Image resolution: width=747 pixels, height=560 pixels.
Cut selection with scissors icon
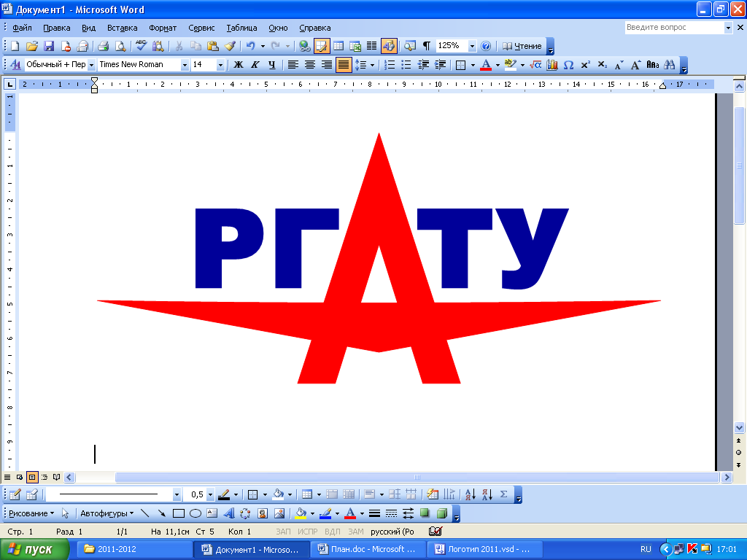click(179, 46)
